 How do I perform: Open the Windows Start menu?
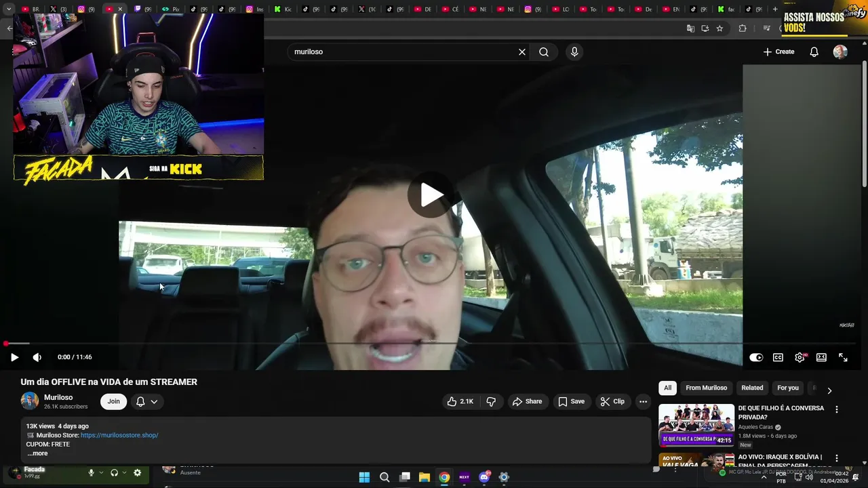(x=364, y=477)
